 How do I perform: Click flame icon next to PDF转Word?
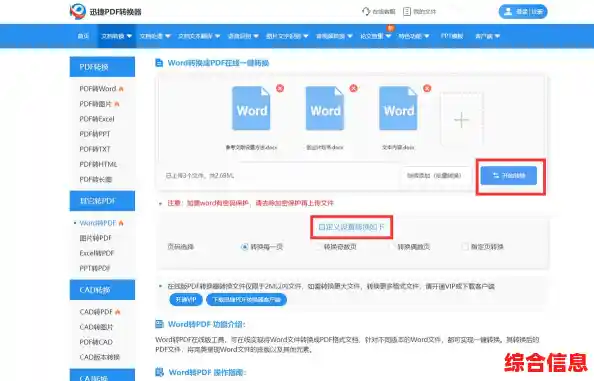(121, 89)
